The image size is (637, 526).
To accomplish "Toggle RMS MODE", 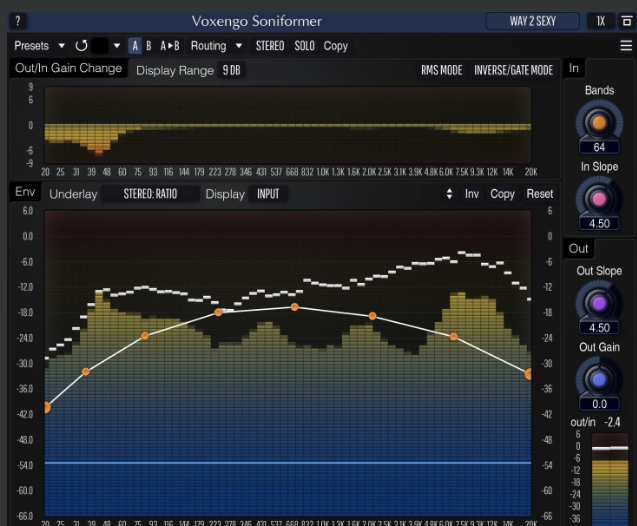I will coord(442,70).
